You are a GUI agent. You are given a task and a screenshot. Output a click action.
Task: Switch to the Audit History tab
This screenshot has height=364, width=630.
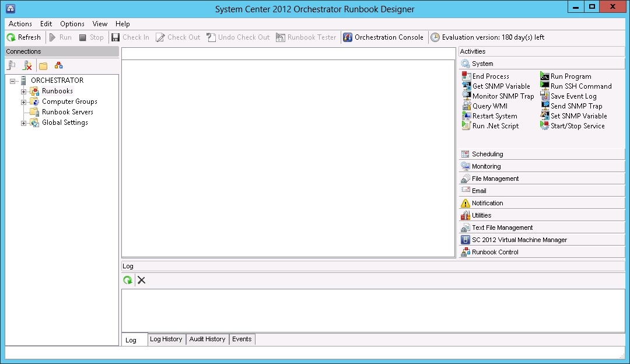(x=207, y=339)
